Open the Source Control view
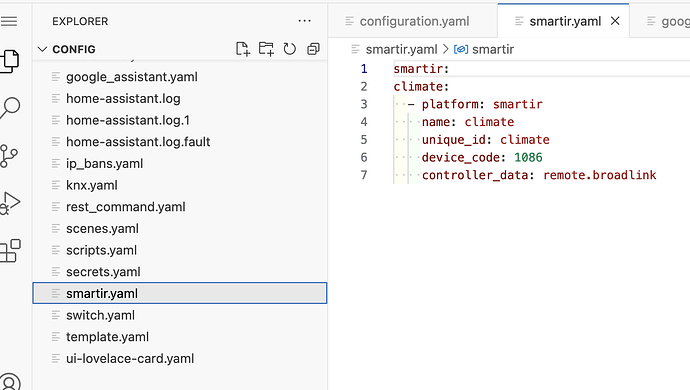The image size is (690, 390). 8,156
